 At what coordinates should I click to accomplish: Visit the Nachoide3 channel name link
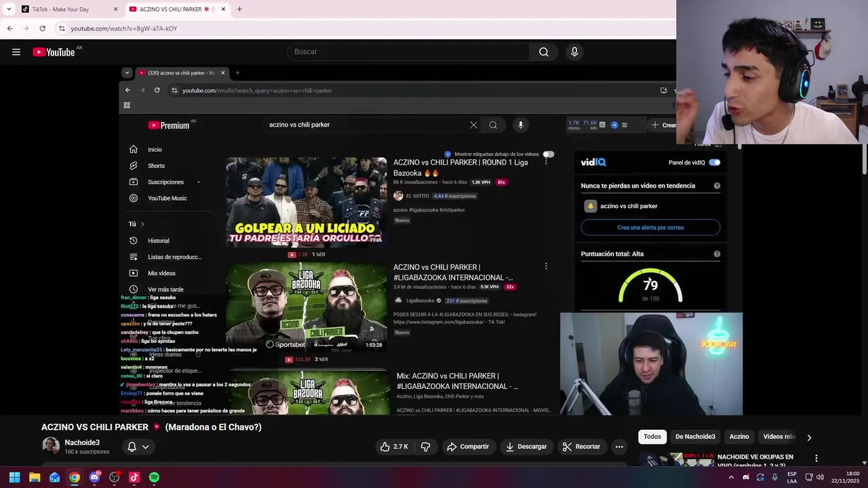(82, 443)
